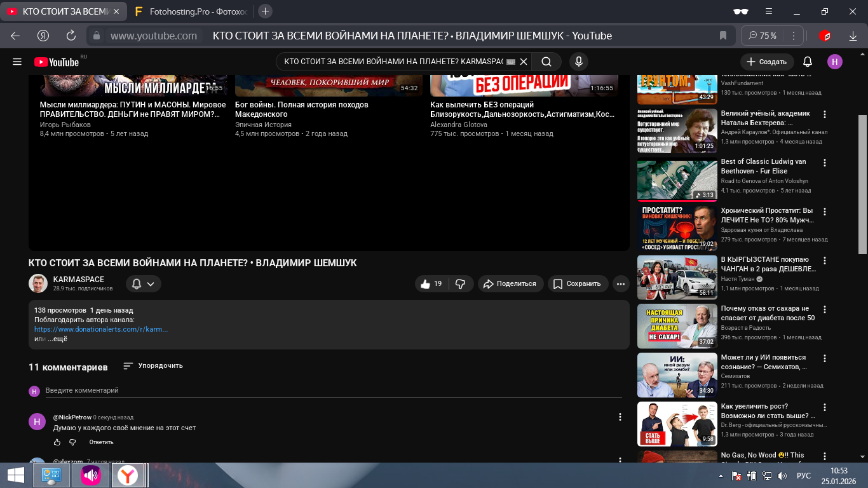
Task: Open the KARMASPACE channel name link
Action: click(79, 280)
